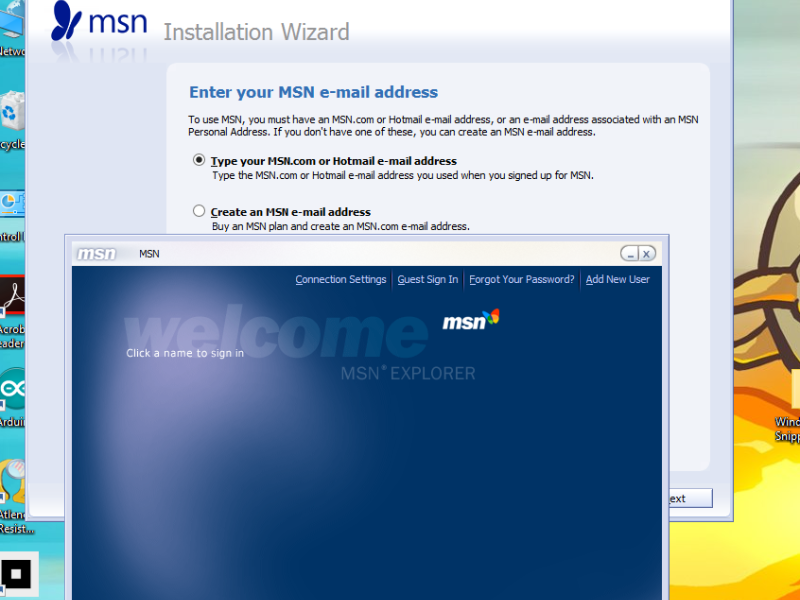Click the msn logo in MSN title bar
800x600 pixels.
(96, 254)
